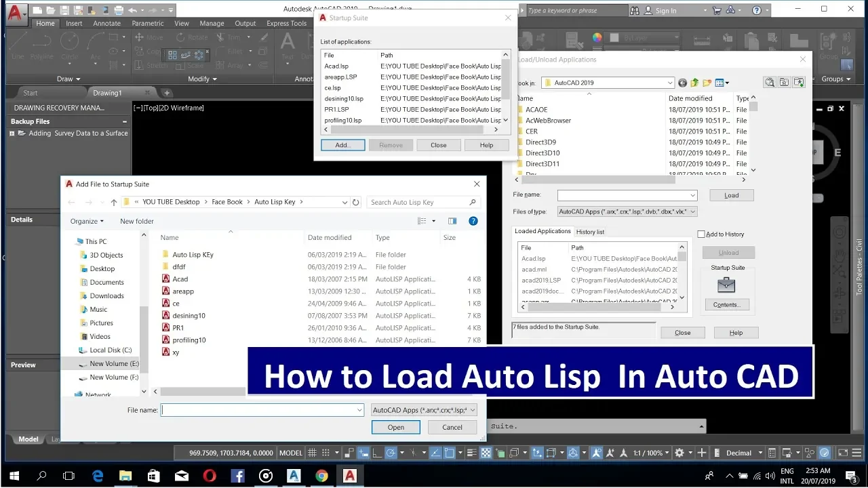Image resolution: width=868 pixels, height=488 pixels.
Task: Open the file type filter dropdown in Add File dialog
Action: point(473,410)
